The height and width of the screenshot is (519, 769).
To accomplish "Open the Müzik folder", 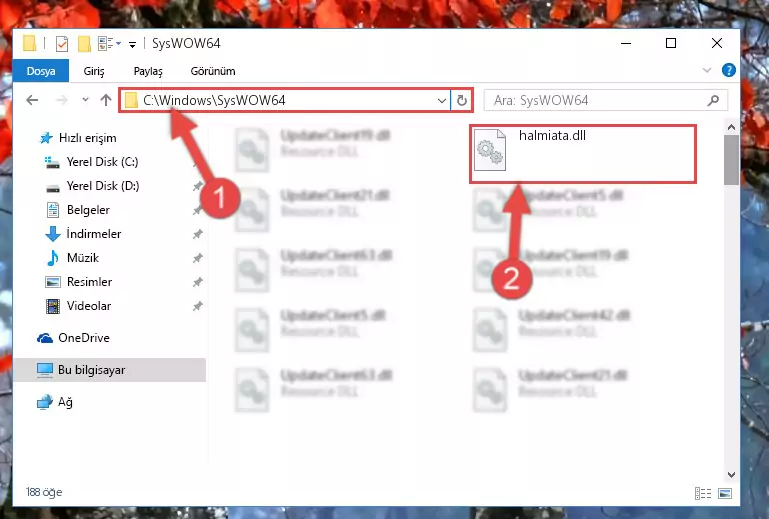I will coord(73,258).
